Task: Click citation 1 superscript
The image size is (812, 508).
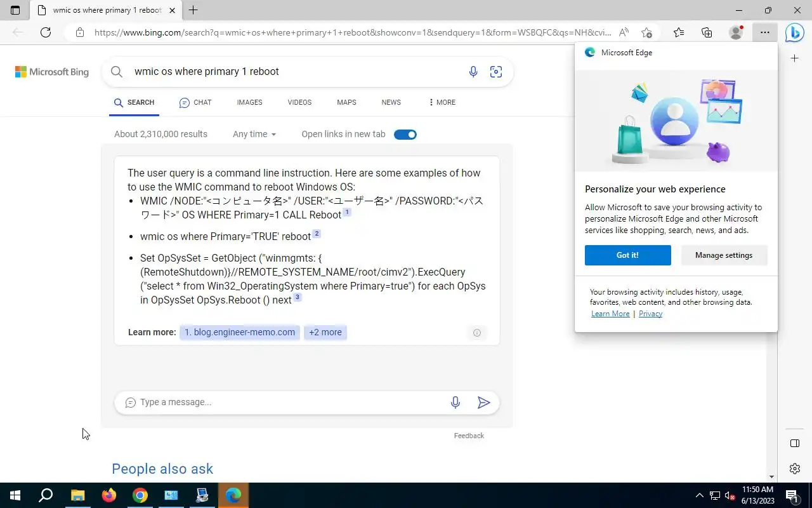Action: (x=347, y=213)
